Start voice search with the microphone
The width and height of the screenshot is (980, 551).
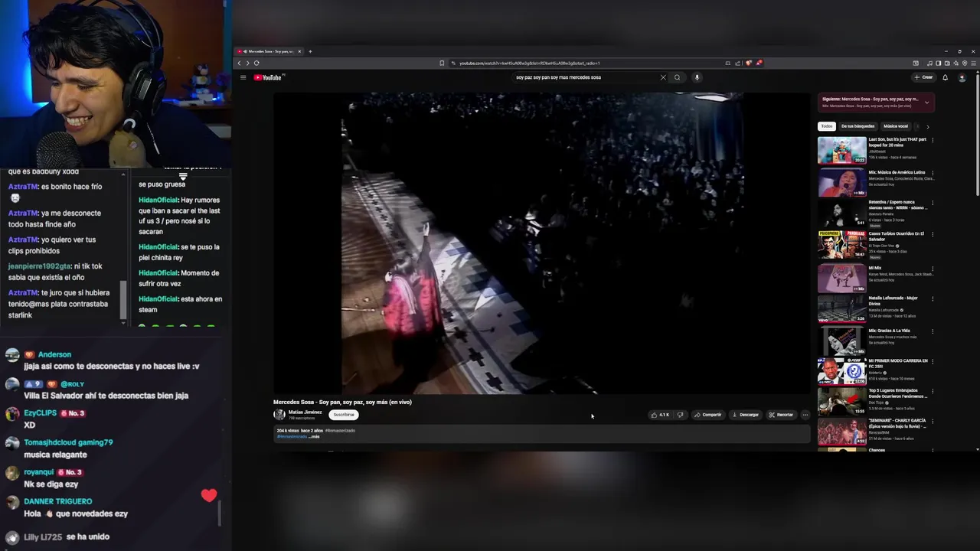coord(697,77)
